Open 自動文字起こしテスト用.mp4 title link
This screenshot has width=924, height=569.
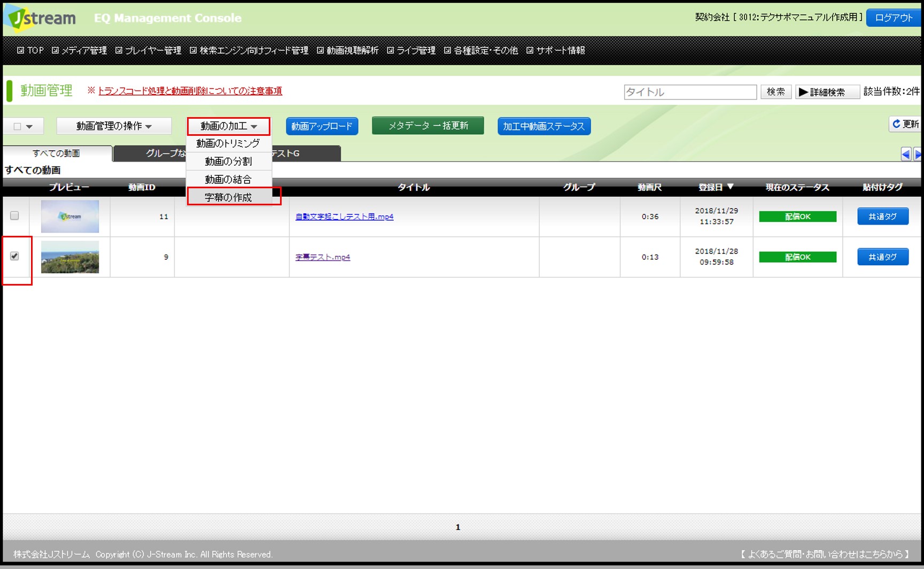point(344,217)
